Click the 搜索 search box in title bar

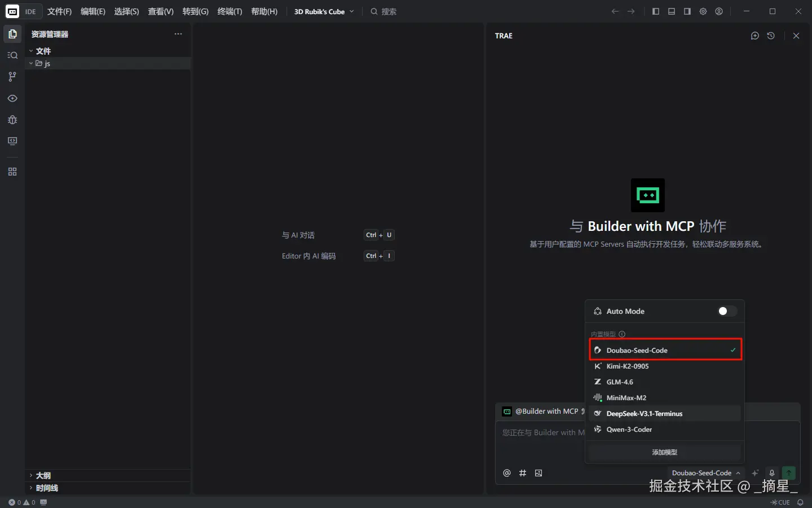coord(384,11)
